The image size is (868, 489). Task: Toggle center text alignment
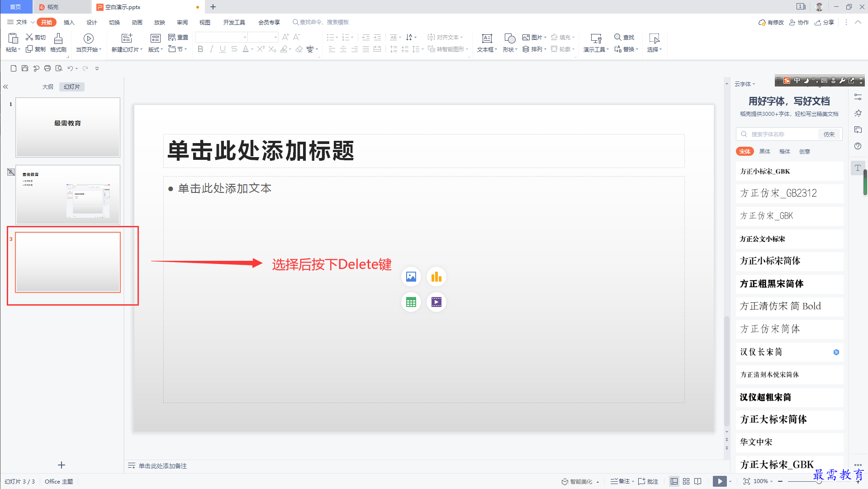pos(343,49)
